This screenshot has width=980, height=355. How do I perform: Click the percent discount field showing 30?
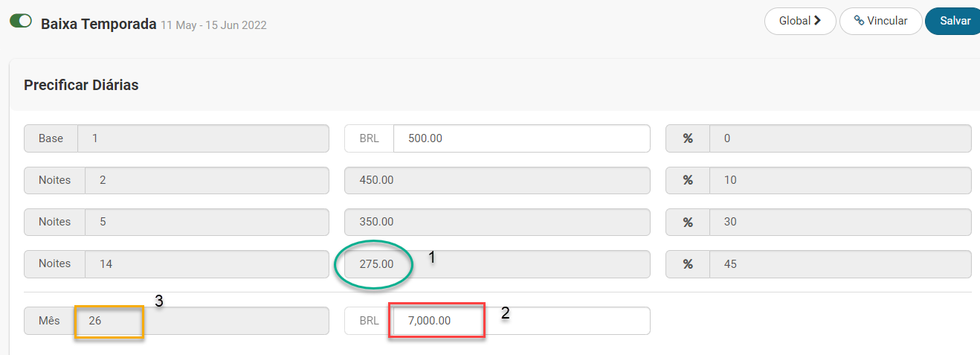pos(839,222)
